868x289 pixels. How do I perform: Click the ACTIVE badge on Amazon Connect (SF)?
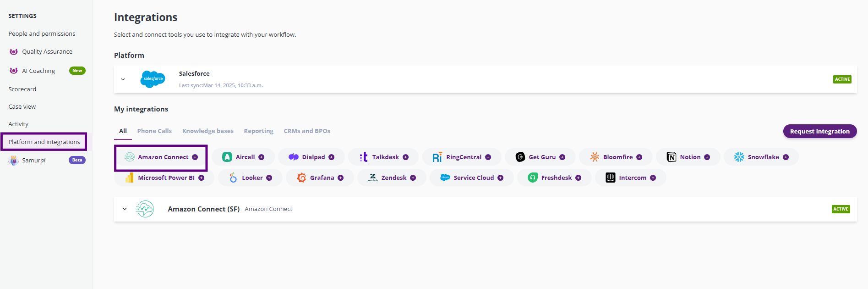click(841, 209)
